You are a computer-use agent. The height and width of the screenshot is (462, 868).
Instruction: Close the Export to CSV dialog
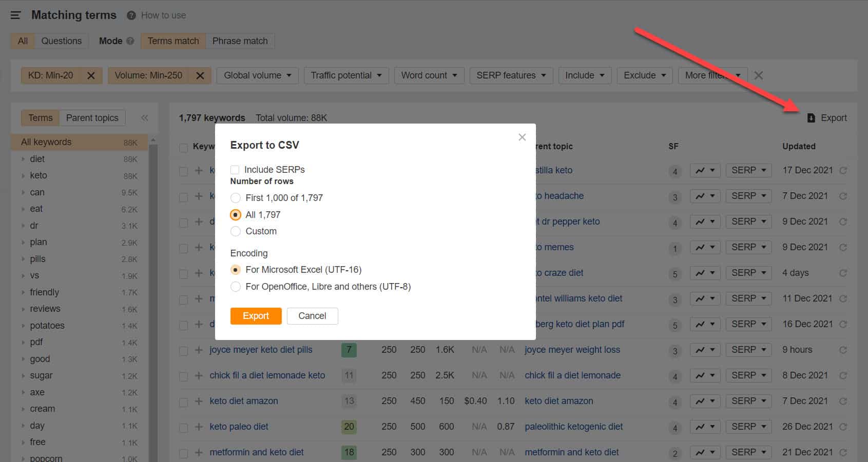(x=522, y=137)
